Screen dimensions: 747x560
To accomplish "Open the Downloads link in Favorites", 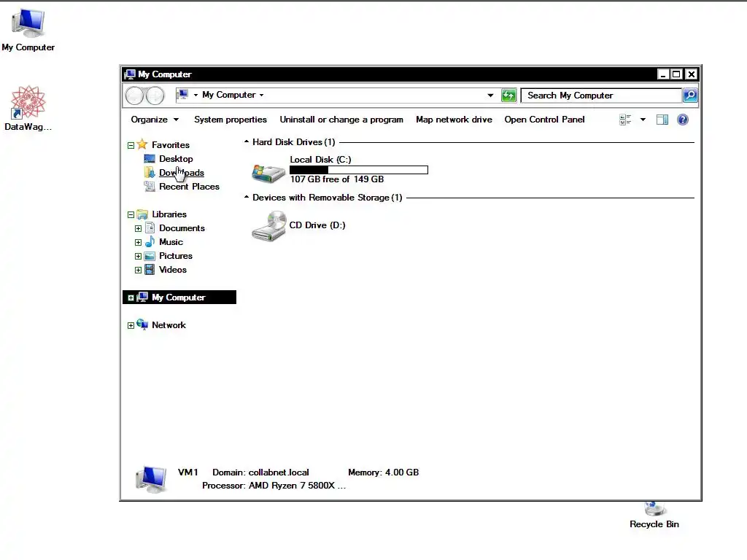I will 182,172.
